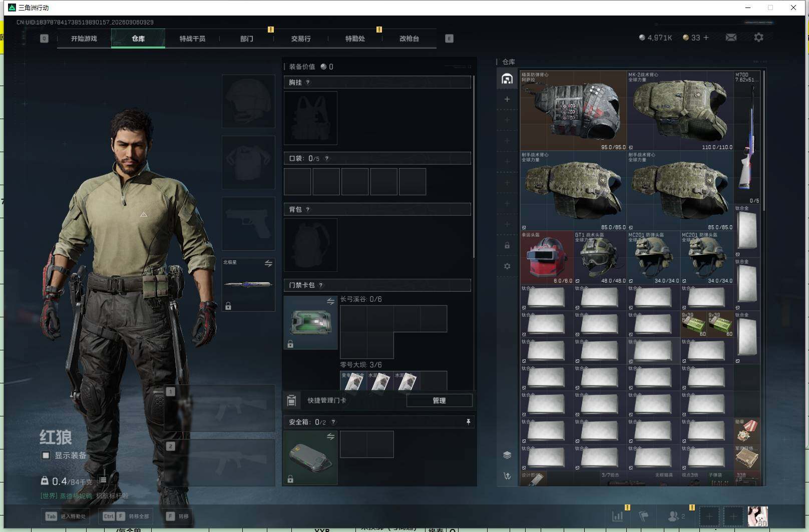Switch to the 部门 tab

tap(246, 39)
